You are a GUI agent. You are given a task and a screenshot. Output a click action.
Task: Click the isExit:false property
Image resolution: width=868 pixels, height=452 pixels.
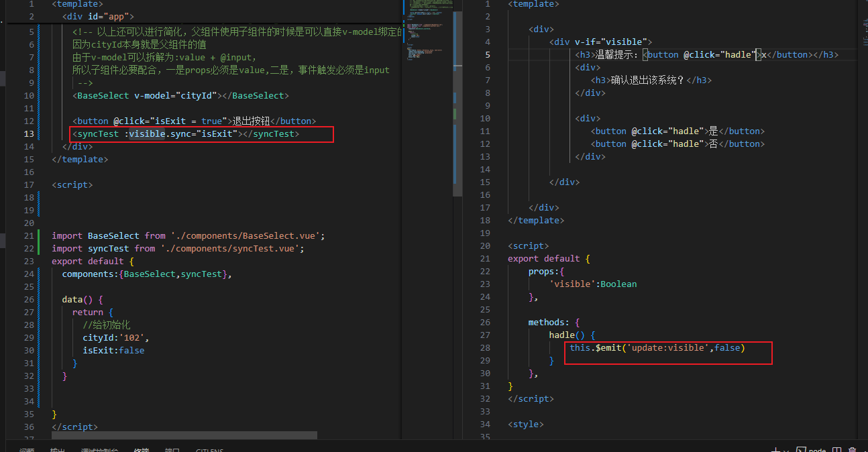coord(113,351)
